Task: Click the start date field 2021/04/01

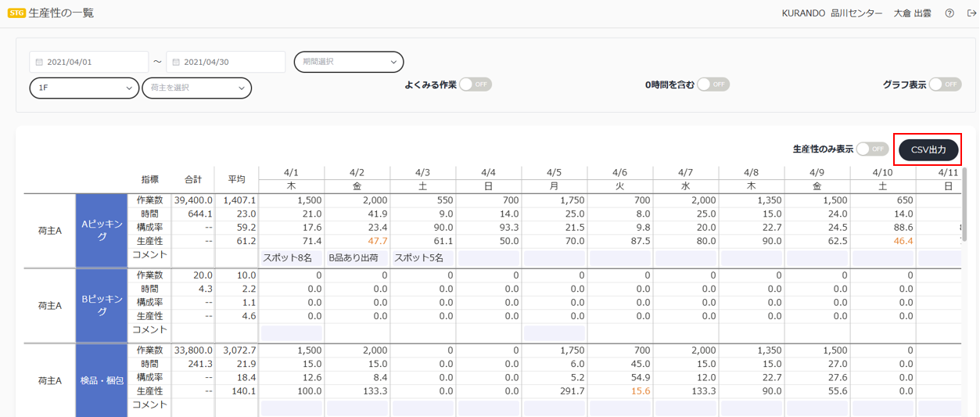Action: click(x=89, y=62)
